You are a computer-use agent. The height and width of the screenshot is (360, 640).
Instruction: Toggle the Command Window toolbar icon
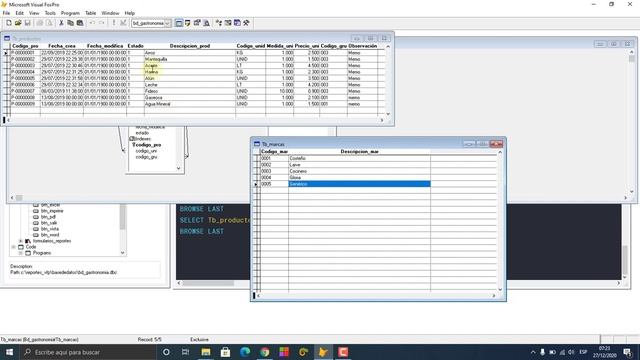click(179, 23)
